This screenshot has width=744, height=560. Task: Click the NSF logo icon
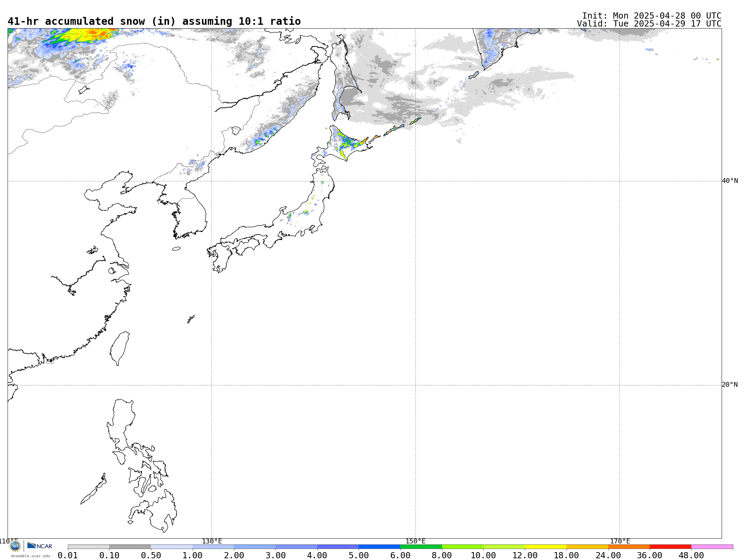[x=15, y=546]
